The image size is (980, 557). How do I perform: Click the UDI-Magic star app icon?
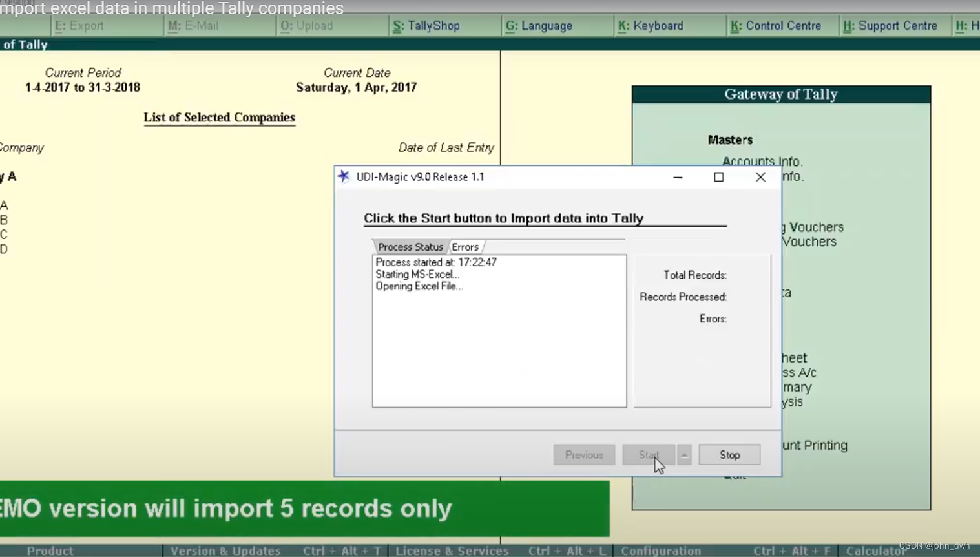coord(344,176)
